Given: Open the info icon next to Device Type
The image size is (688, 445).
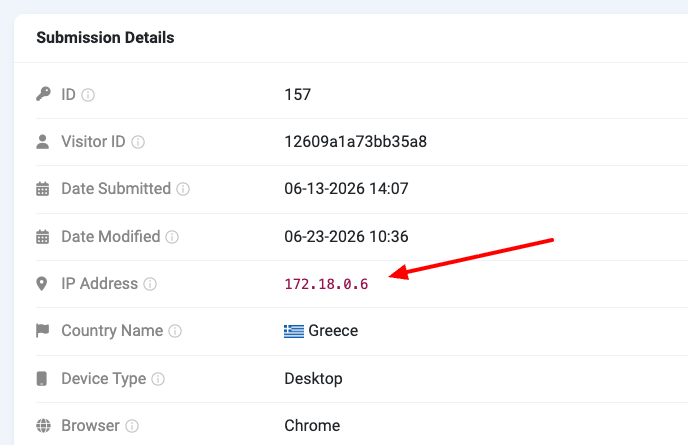Looking at the screenshot, I should coord(158,379).
